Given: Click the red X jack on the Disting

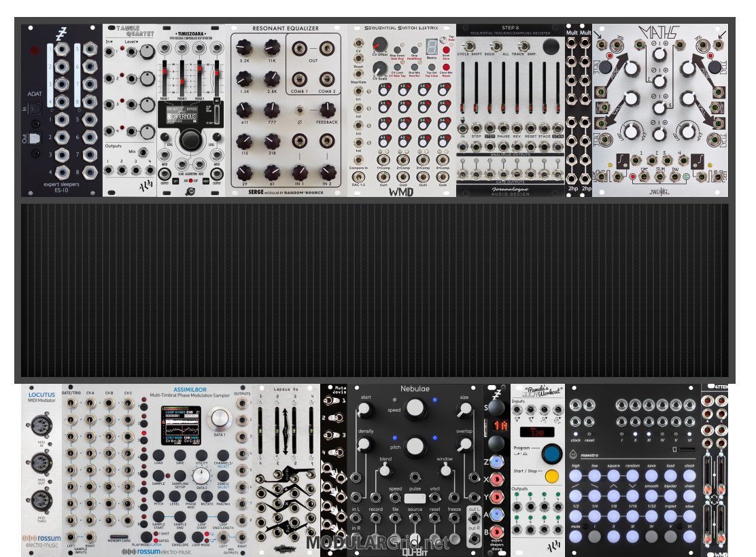Looking at the screenshot, I should pos(496,480).
